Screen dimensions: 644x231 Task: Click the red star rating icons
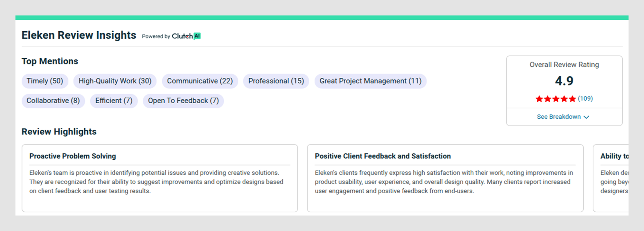point(556,99)
